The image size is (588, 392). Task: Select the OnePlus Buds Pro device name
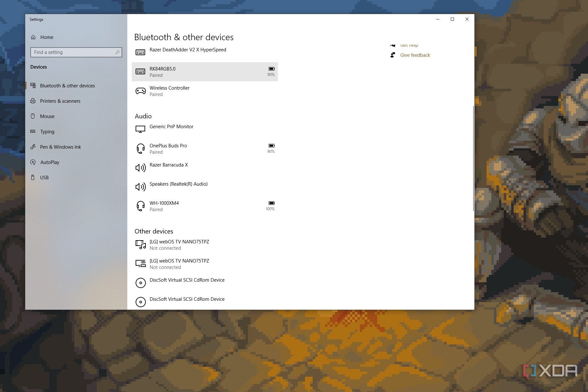pos(168,146)
